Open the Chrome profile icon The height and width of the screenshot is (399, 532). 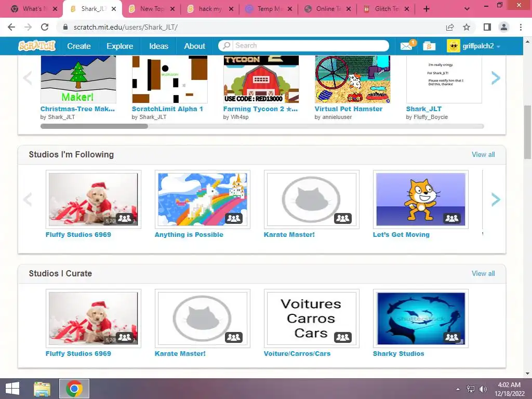tap(504, 27)
